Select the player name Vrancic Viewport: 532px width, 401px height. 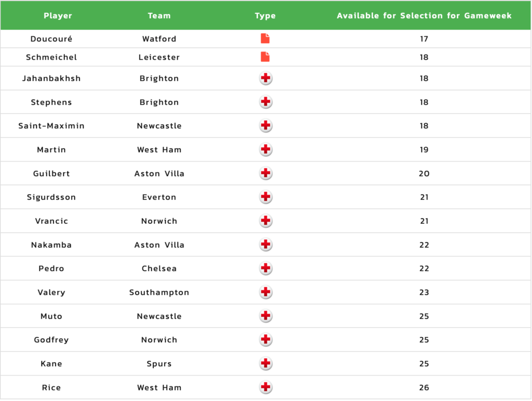[51, 221]
